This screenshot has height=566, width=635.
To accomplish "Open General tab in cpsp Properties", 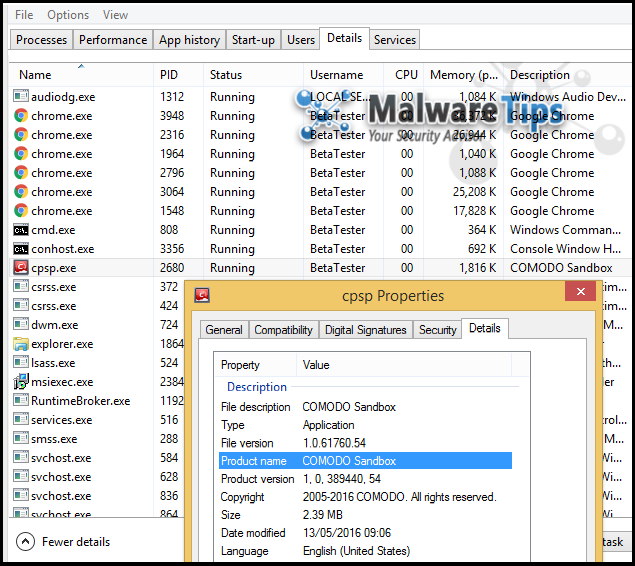I will 224,330.
